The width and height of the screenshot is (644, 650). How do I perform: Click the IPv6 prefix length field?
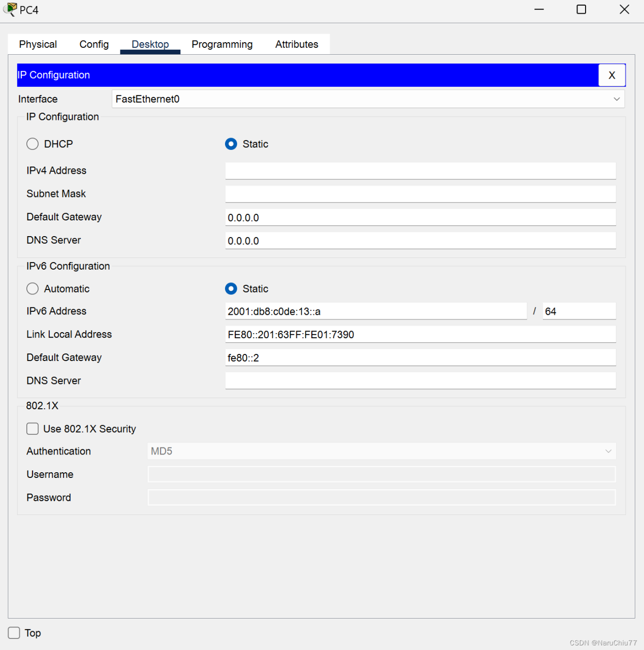tap(578, 311)
